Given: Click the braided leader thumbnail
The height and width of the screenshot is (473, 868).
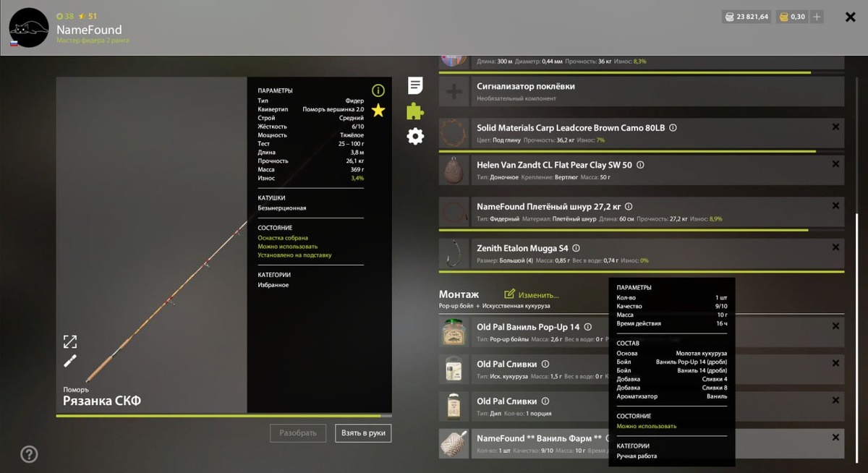Looking at the screenshot, I should click(454, 212).
